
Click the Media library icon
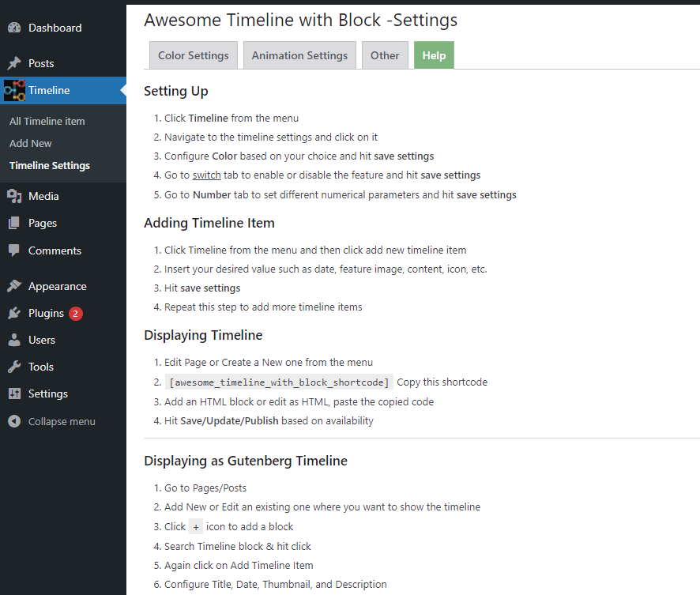(14, 196)
